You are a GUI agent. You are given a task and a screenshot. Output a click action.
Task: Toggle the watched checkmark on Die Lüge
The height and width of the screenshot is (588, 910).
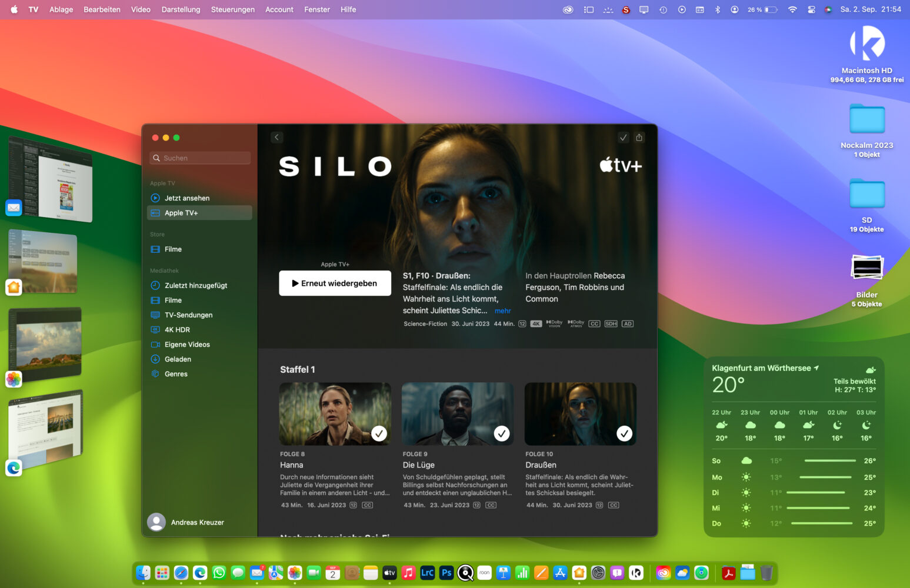502,433
